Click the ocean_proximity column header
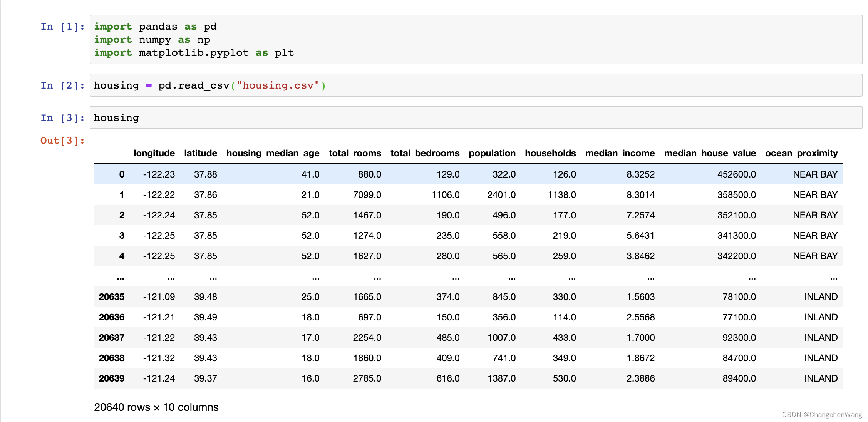This screenshot has height=422, width=868. click(801, 153)
